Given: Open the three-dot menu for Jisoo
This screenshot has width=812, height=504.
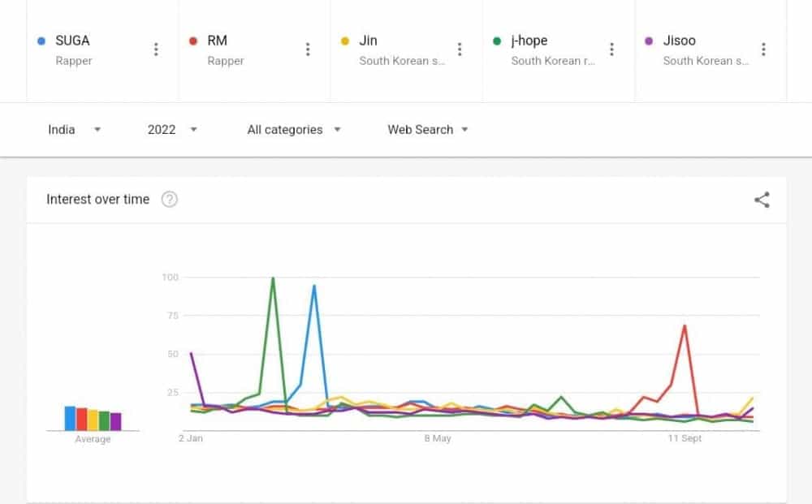Looking at the screenshot, I should pos(763,50).
